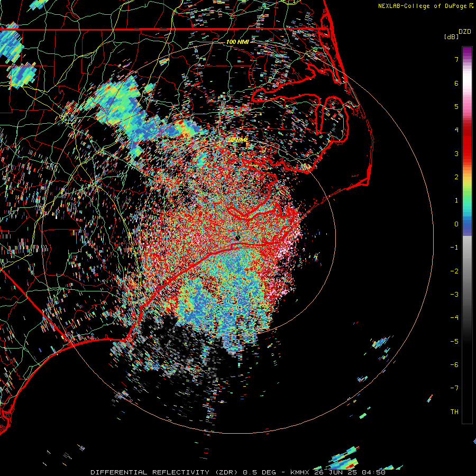The width and height of the screenshot is (476, 476).
Task: Select the 2 dB scale label
Action: [456, 177]
